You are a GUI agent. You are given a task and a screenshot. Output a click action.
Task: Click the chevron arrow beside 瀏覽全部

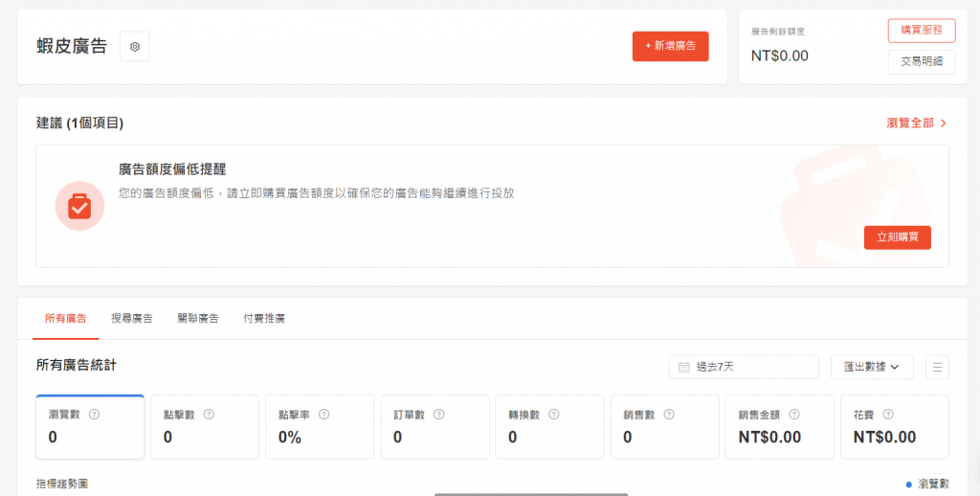point(943,124)
